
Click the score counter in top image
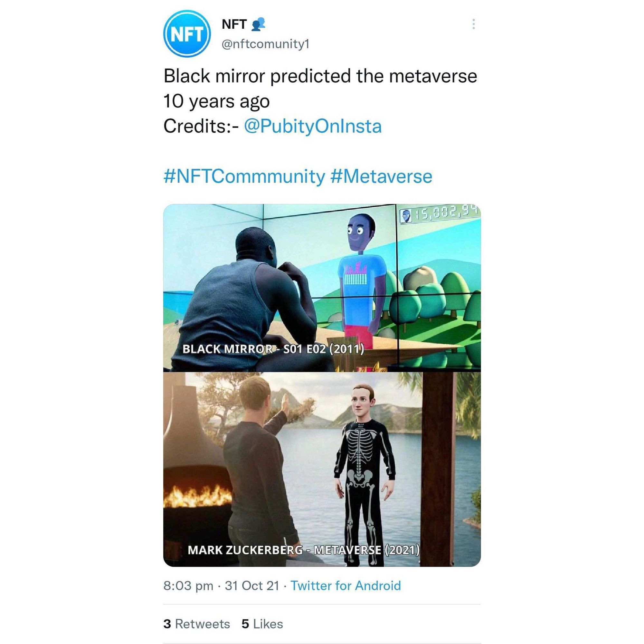440,215
